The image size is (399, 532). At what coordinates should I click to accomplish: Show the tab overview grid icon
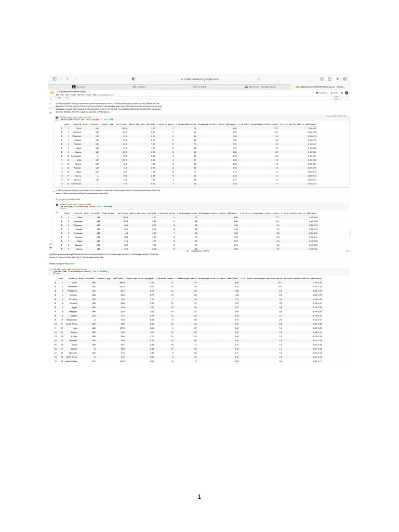point(345,79)
